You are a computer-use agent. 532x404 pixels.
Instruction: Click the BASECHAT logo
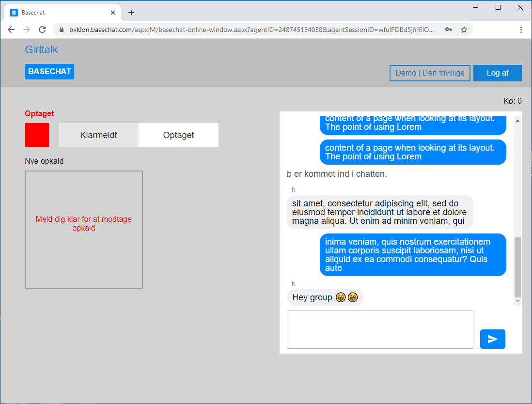[x=49, y=72]
